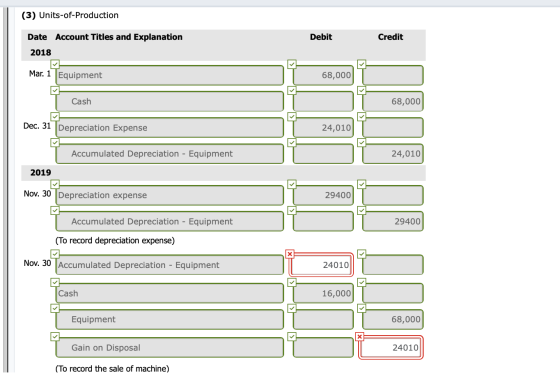This screenshot has height=379, width=560.
Task: Select the 68,000 credit in the sale entry
Action: click(393, 319)
